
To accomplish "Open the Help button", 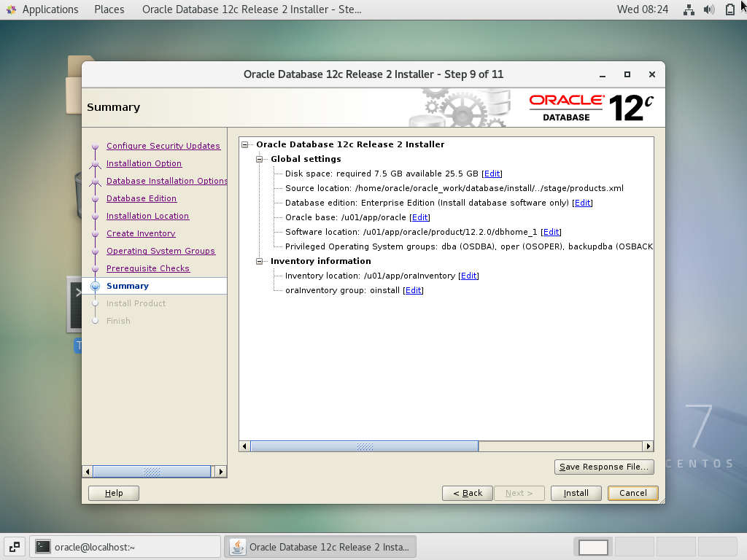I will [114, 494].
